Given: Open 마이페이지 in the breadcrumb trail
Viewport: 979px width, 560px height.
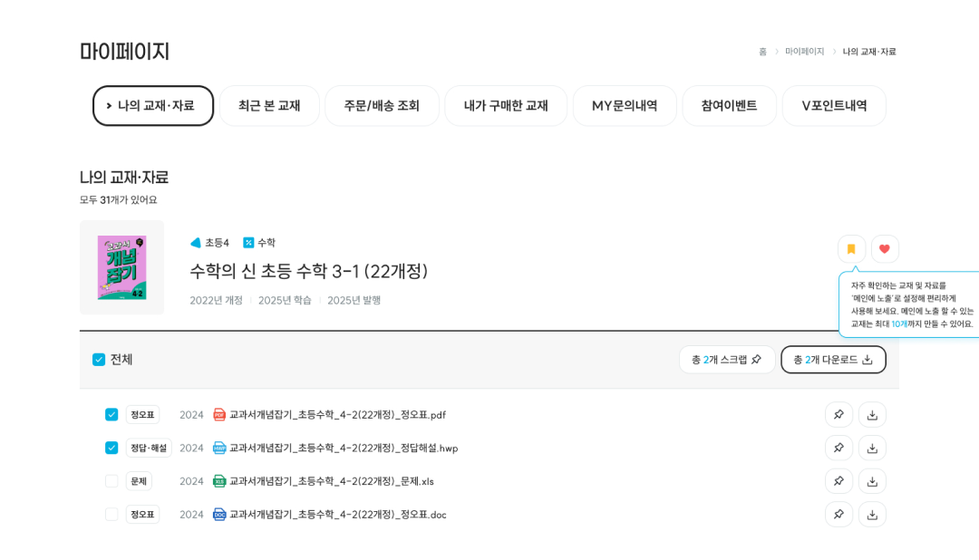Looking at the screenshot, I should point(804,53).
